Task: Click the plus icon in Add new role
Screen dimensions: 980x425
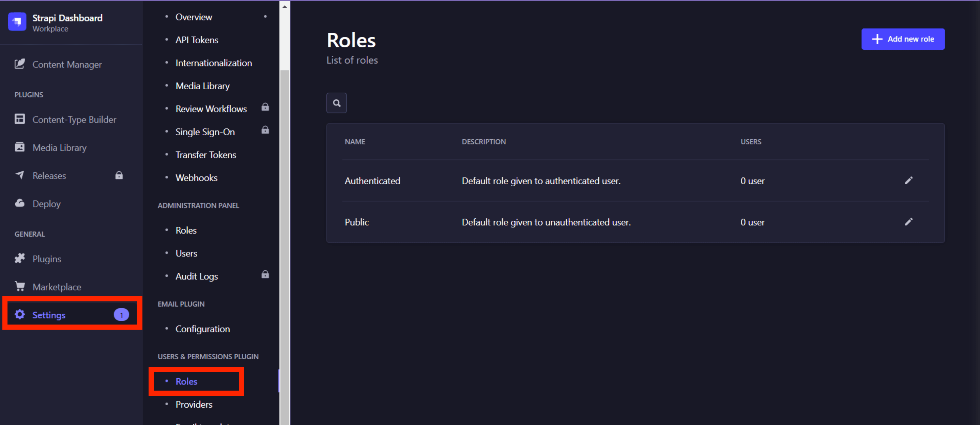Action: click(x=877, y=39)
